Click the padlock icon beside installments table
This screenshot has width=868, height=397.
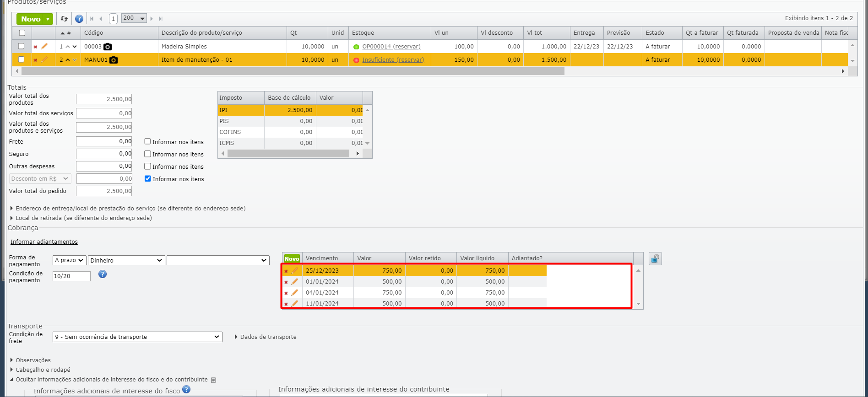655,259
